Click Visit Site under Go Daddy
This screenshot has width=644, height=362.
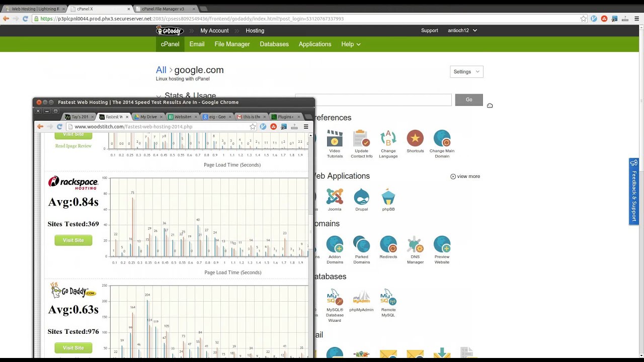click(73, 348)
